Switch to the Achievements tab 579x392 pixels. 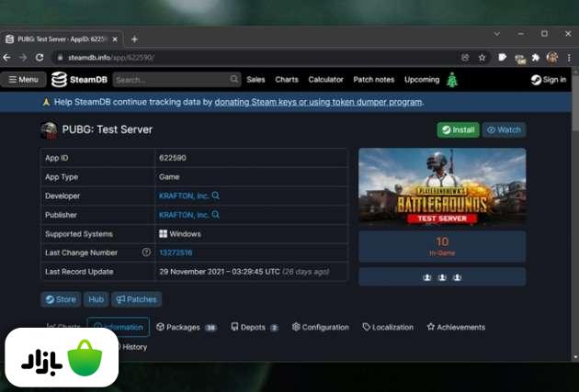[456, 327]
